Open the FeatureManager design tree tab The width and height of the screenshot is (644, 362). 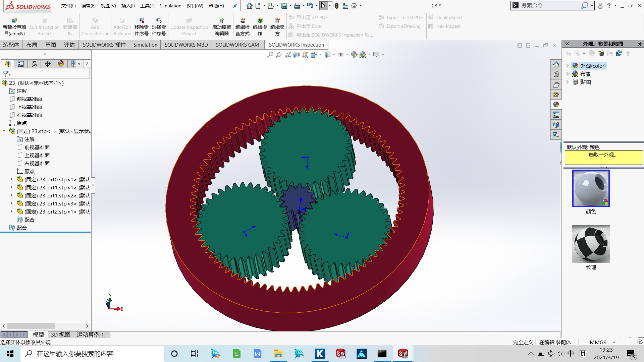click(7, 64)
